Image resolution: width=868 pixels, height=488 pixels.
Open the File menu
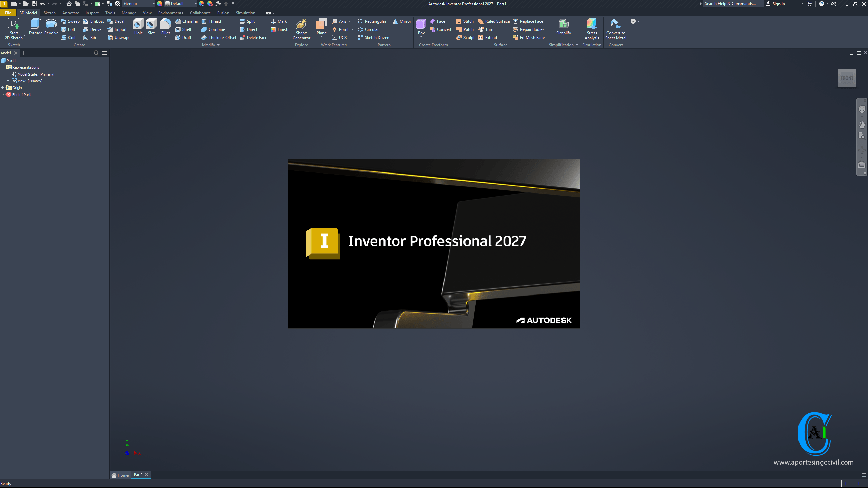coord(8,13)
